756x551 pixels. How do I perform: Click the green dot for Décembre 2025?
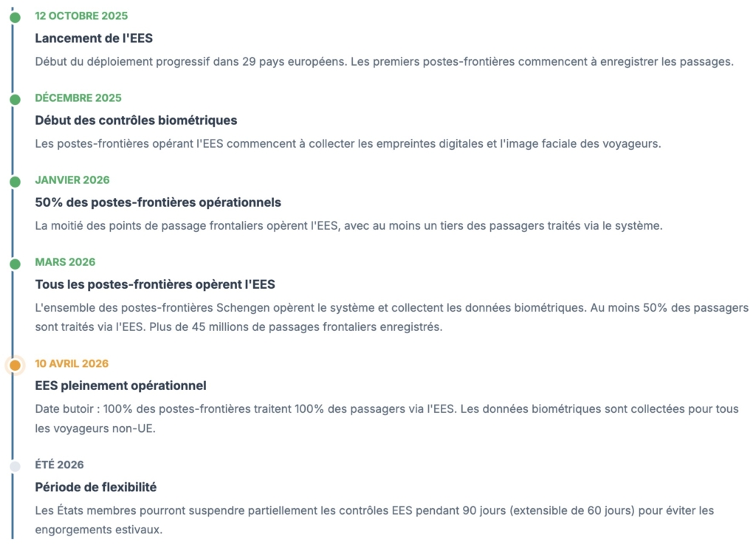pyautogui.click(x=16, y=100)
